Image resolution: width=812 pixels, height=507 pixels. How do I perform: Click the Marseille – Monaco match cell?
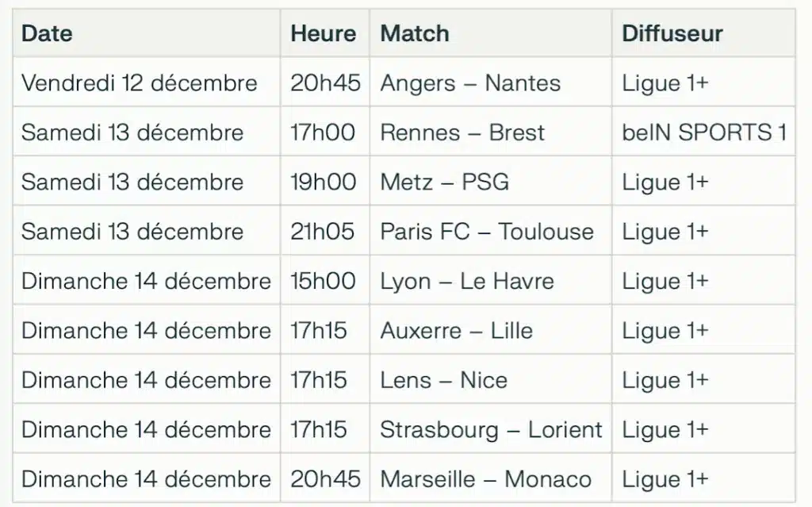click(486, 479)
